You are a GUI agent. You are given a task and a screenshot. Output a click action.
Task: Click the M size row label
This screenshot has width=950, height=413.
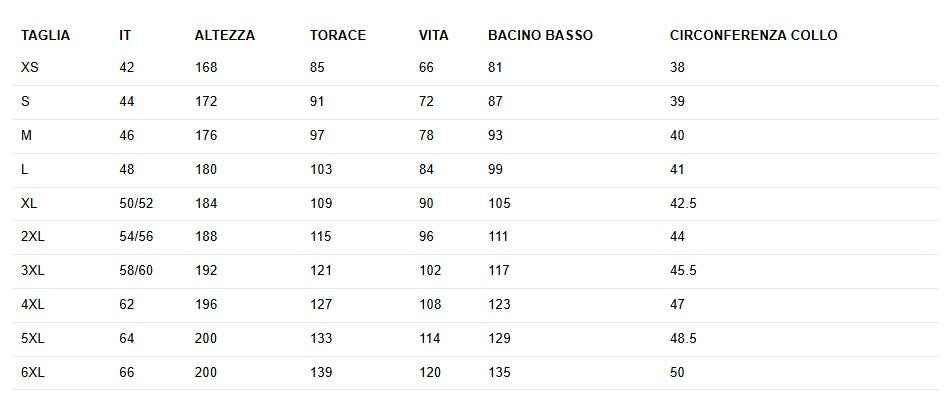click(26, 136)
